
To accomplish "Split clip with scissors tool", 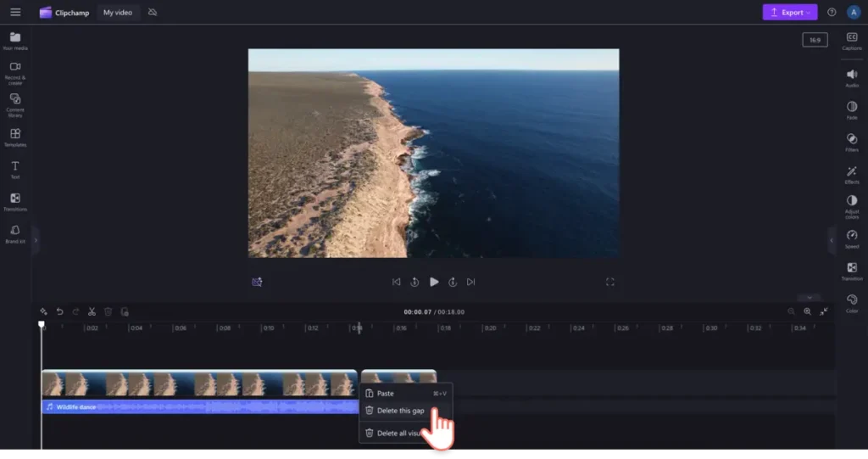I will coord(92,311).
